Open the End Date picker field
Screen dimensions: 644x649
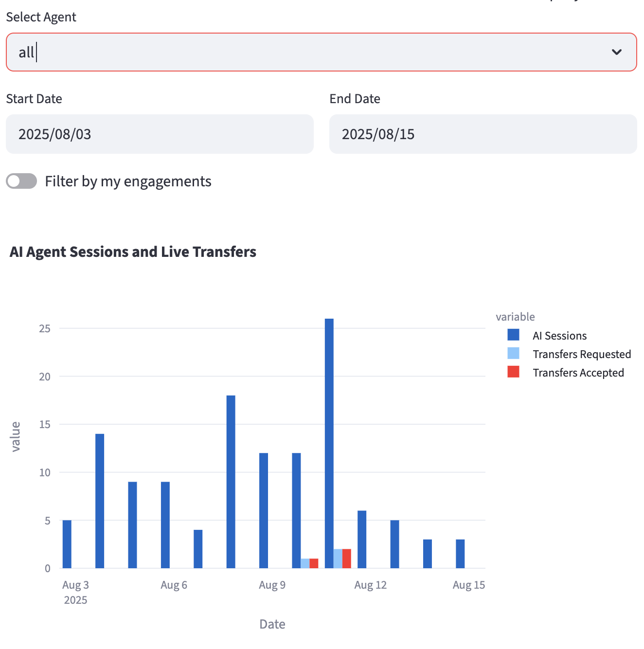pyautogui.click(x=483, y=134)
